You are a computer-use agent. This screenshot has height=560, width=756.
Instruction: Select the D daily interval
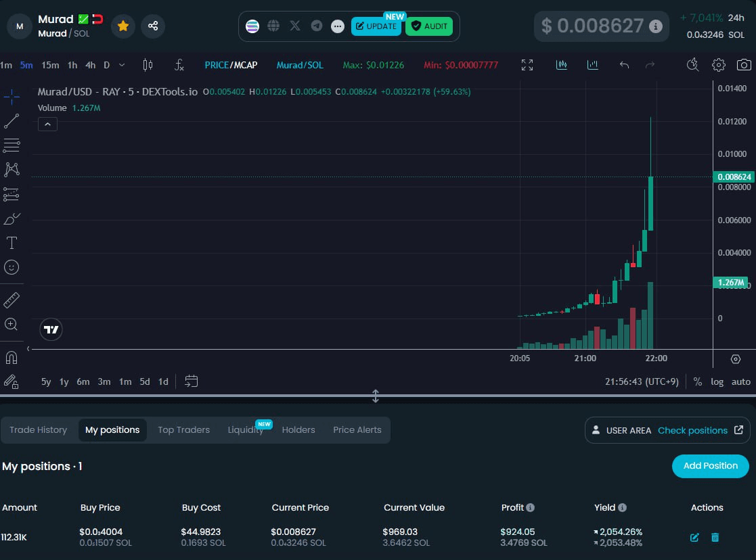(106, 65)
